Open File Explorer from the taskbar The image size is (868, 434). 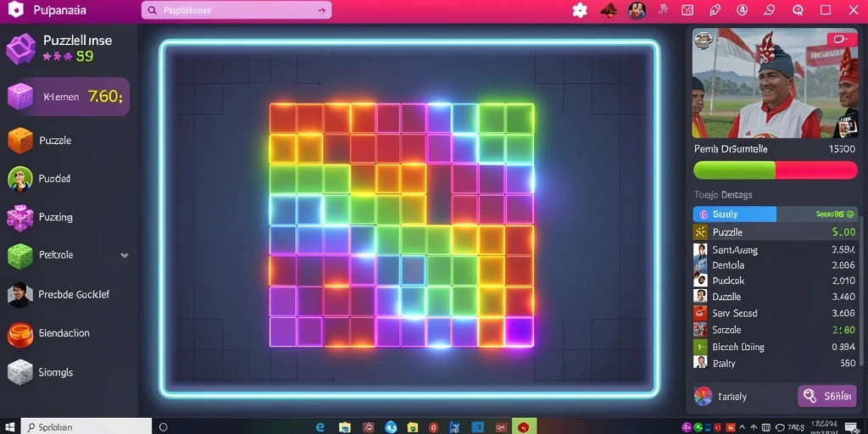pyautogui.click(x=345, y=427)
